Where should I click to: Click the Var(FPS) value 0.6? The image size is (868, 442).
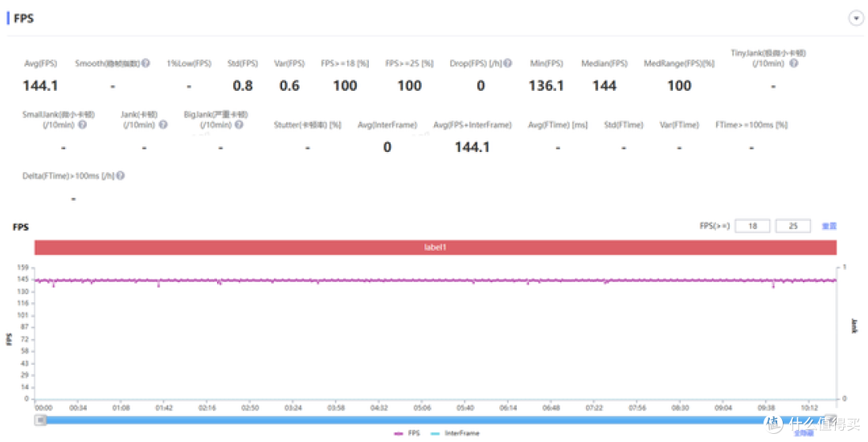[x=289, y=86]
